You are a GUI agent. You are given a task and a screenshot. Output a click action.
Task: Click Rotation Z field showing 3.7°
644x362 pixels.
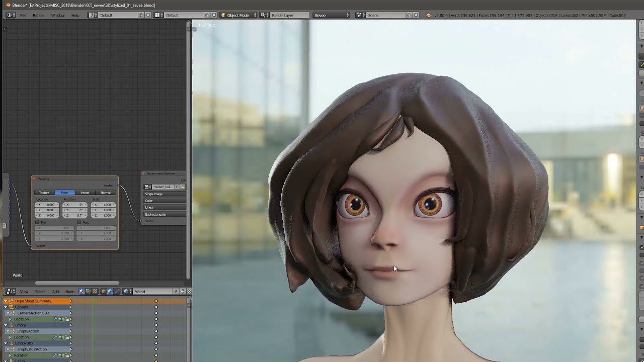coord(75,215)
